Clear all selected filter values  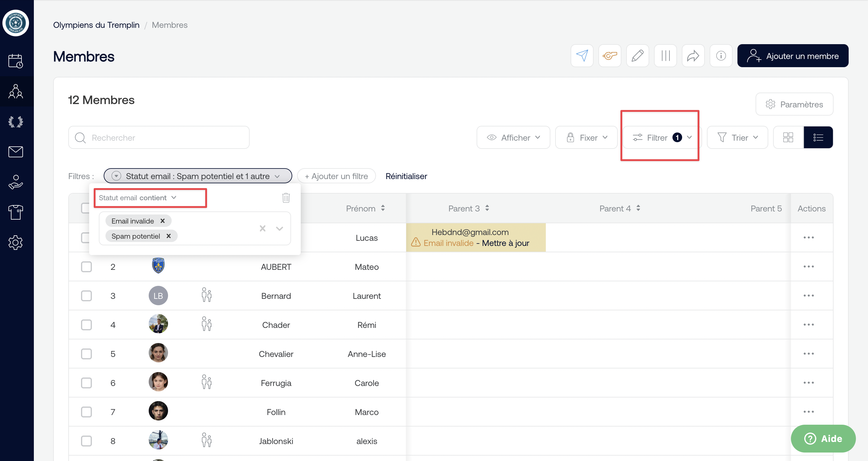click(263, 229)
